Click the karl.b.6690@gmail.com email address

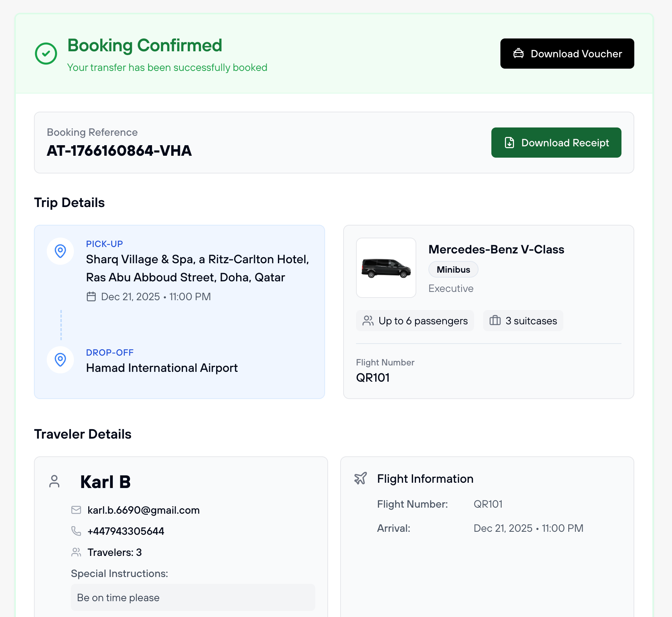tap(143, 510)
